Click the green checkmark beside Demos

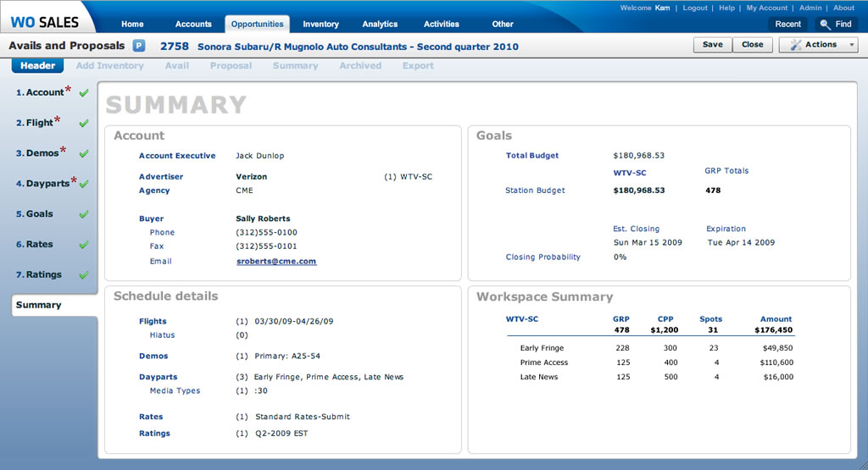click(84, 153)
